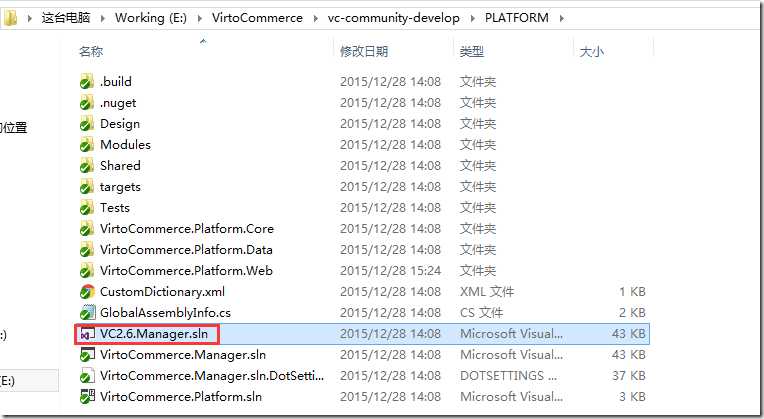Click the CustomDictionary.xml Chrome icon
Screen dimensions: 764x419
87,292
